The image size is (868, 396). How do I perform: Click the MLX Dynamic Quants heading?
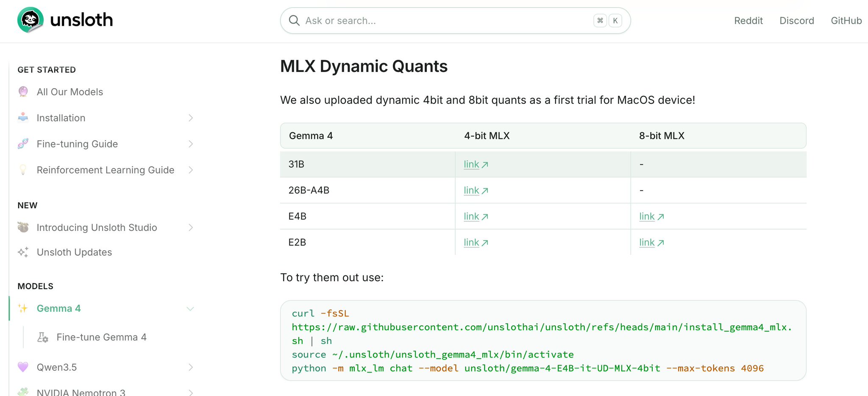[x=364, y=66]
